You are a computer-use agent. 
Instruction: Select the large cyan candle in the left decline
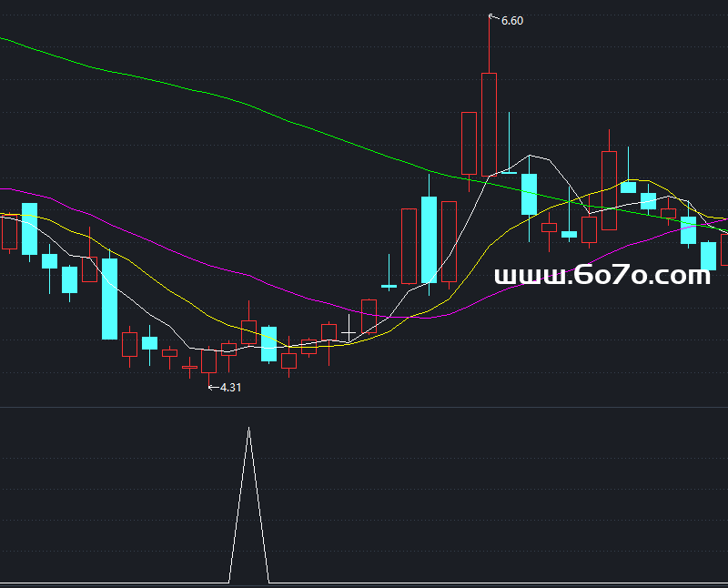coord(109,299)
